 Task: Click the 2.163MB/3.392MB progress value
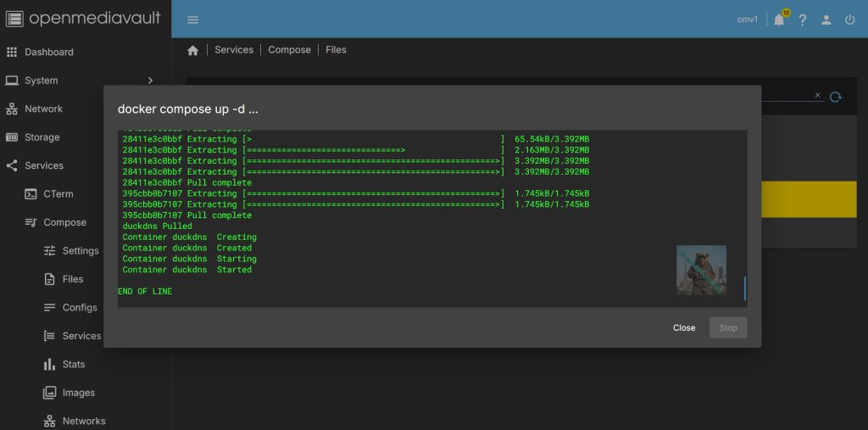pos(552,149)
